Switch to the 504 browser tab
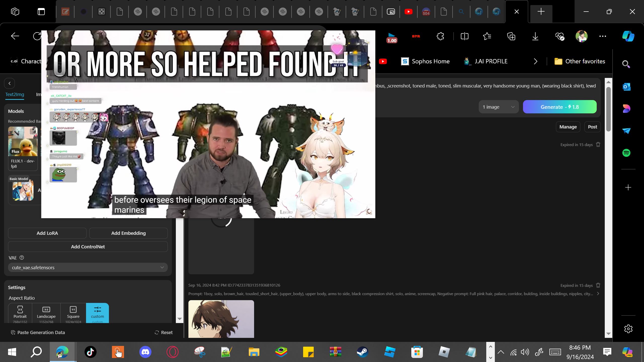The image size is (644, 362). [426, 12]
